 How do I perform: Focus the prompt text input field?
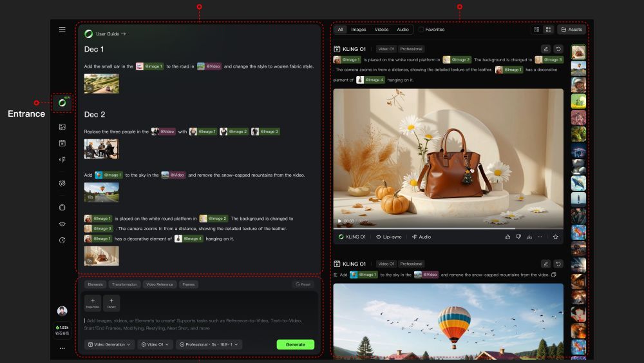pyautogui.click(x=199, y=324)
